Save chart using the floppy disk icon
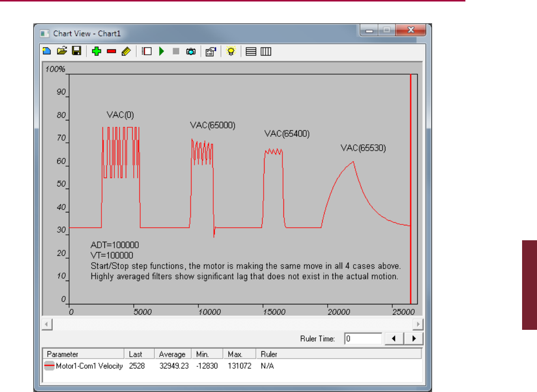Image resolution: width=537 pixels, height=392 pixels. point(77,51)
